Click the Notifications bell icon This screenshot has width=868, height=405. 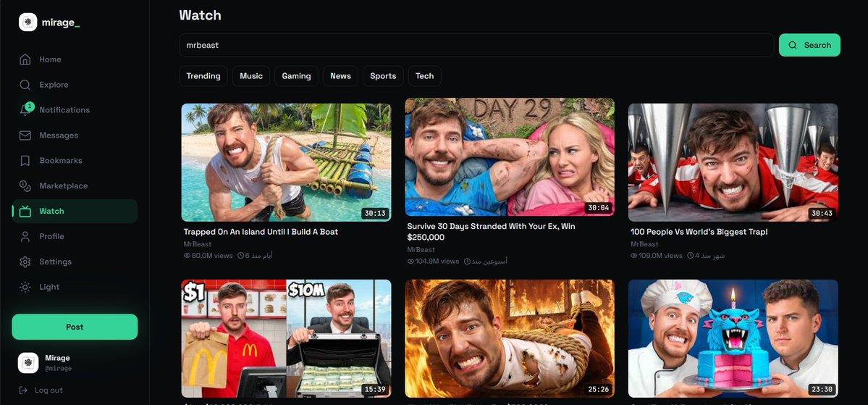25,109
